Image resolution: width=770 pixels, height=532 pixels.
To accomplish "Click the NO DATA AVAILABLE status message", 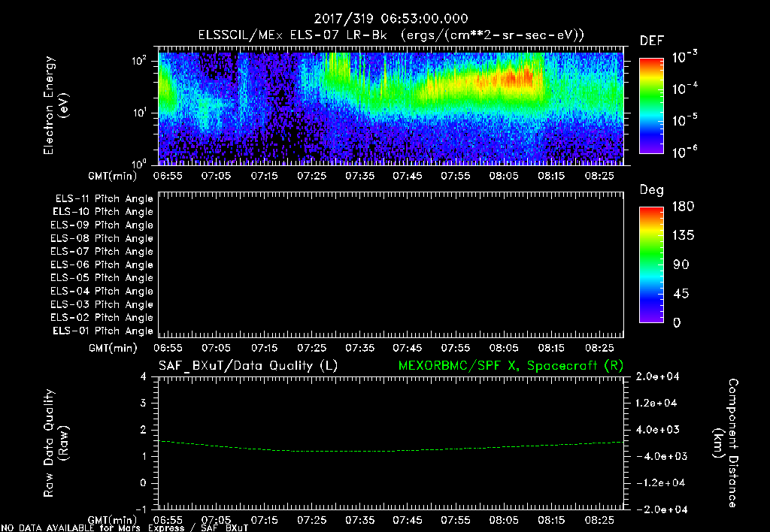I will [x=125, y=528].
